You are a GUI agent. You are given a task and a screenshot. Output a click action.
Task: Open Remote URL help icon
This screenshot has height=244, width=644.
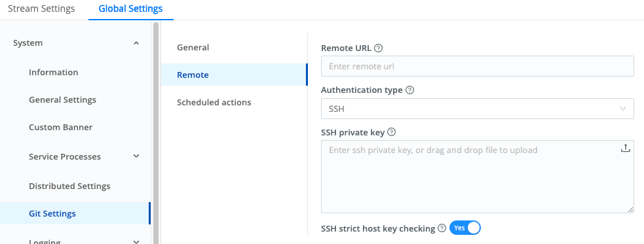pos(379,48)
